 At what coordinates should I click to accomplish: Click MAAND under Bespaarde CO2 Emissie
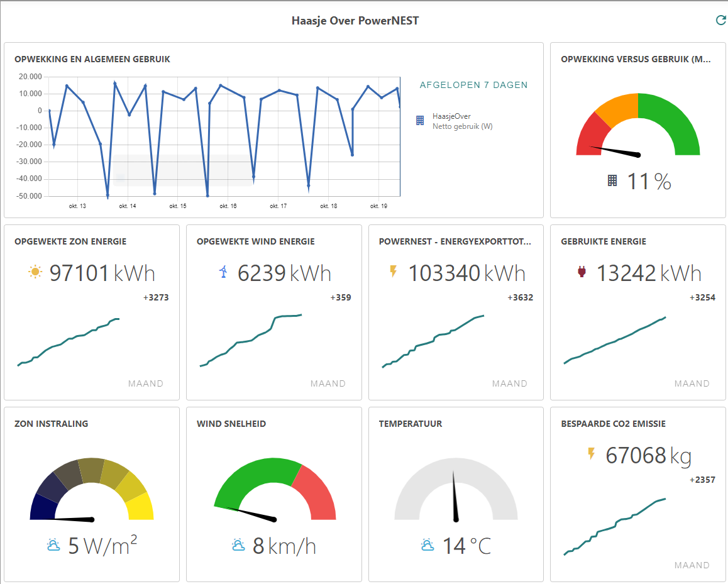click(692, 565)
